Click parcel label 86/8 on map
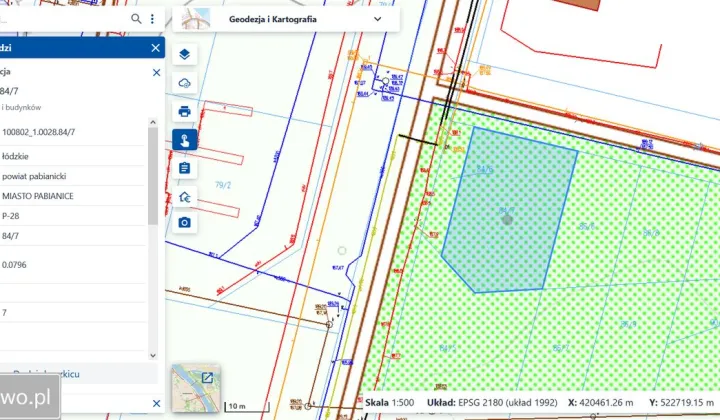 click(651, 233)
